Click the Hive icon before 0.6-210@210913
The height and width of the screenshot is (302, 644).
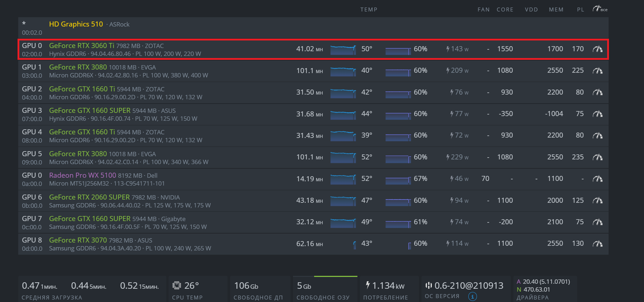tap(429, 286)
